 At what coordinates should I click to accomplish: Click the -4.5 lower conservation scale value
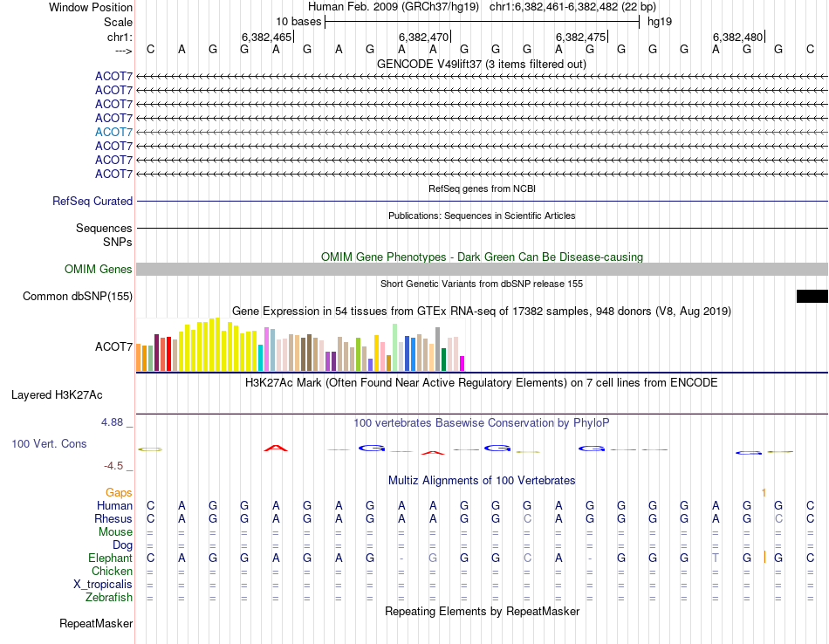[x=113, y=466]
